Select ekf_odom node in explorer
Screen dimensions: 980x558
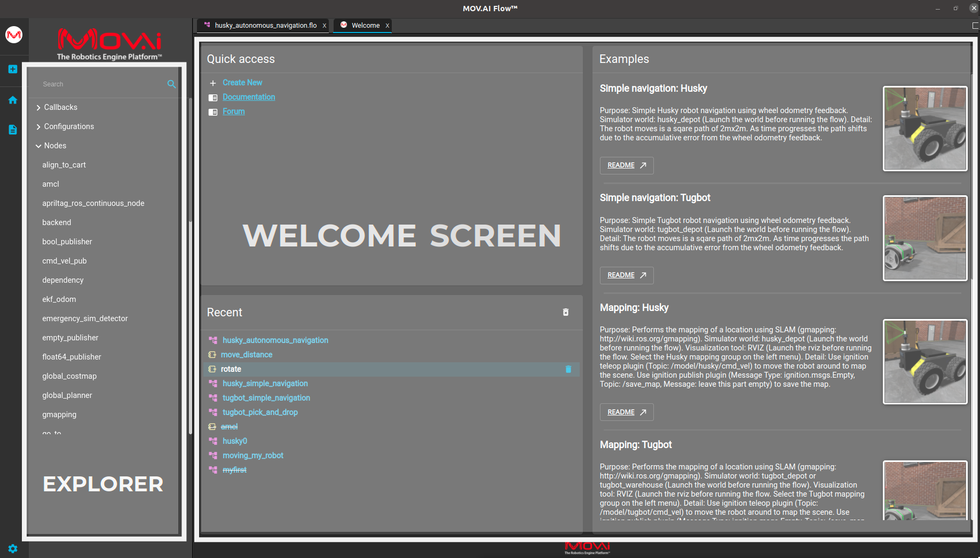59,299
